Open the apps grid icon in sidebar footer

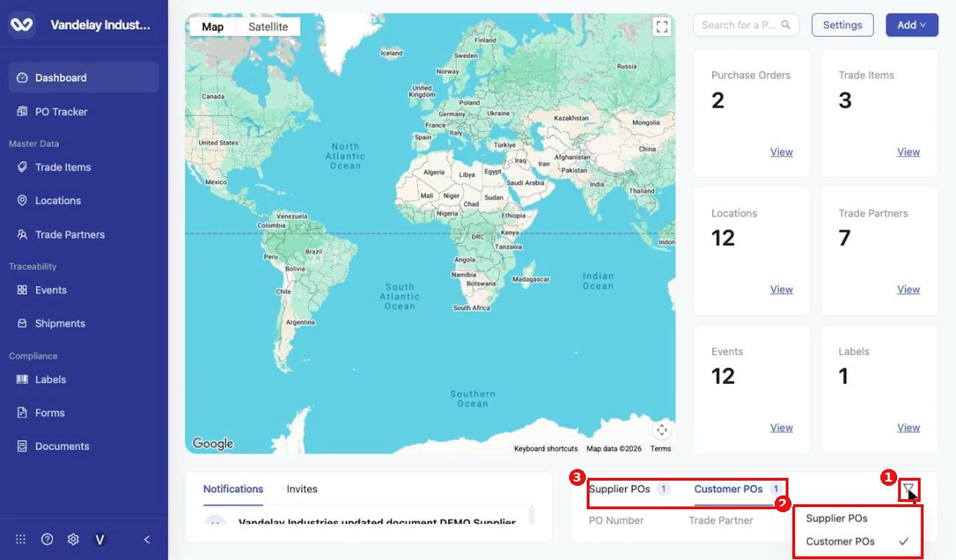[20, 539]
